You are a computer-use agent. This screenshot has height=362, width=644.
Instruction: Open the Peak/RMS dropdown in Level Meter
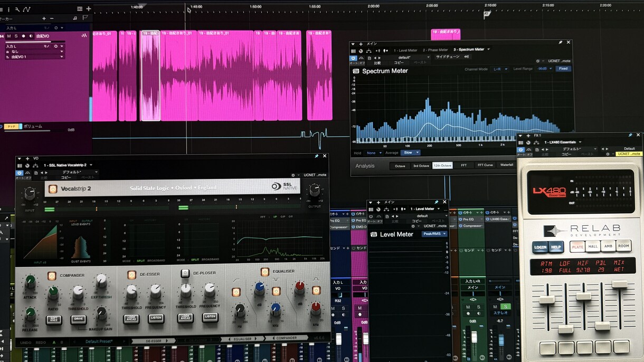click(434, 233)
